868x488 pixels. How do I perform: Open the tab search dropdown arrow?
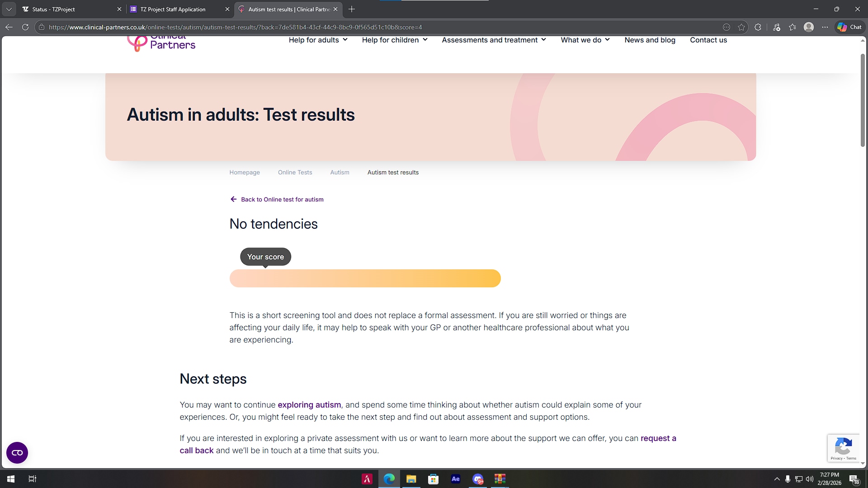[9, 9]
